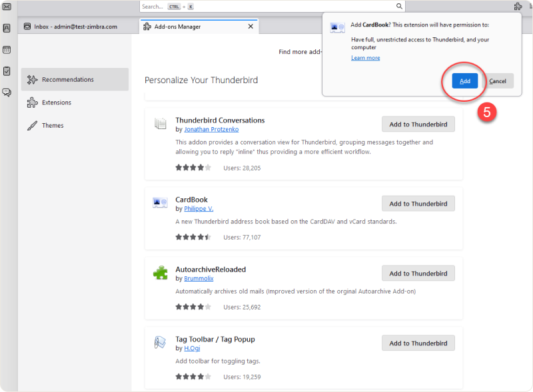This screenshot has width=533, height=392.
Task: Click the add-ons puzzle icon at top right
Action: click(x=518, y=6)
